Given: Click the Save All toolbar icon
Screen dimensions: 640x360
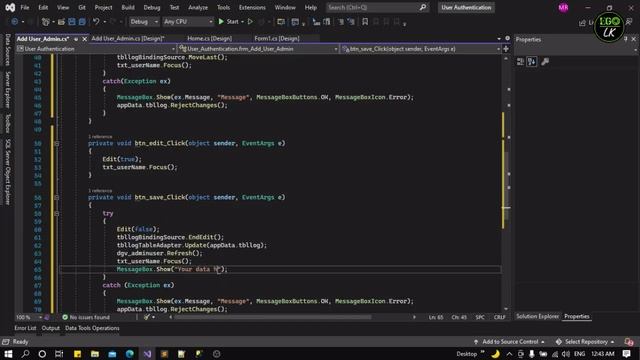Looking at the screenshot, I should tap(82, 22).
